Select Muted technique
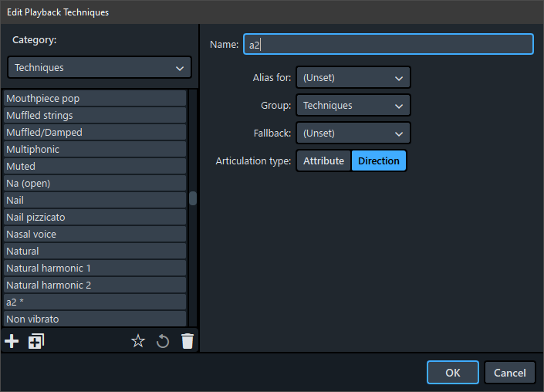Image resolution: width=544 pixels, height=392 pixels. pos(95,167)
